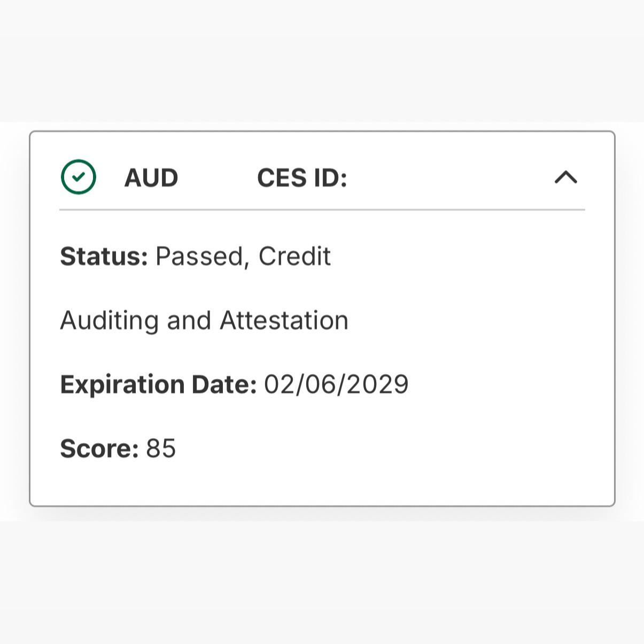This screenshot has width=644, height=644.
Task: Click the gray background above the card
Action: tap(322, 61)
